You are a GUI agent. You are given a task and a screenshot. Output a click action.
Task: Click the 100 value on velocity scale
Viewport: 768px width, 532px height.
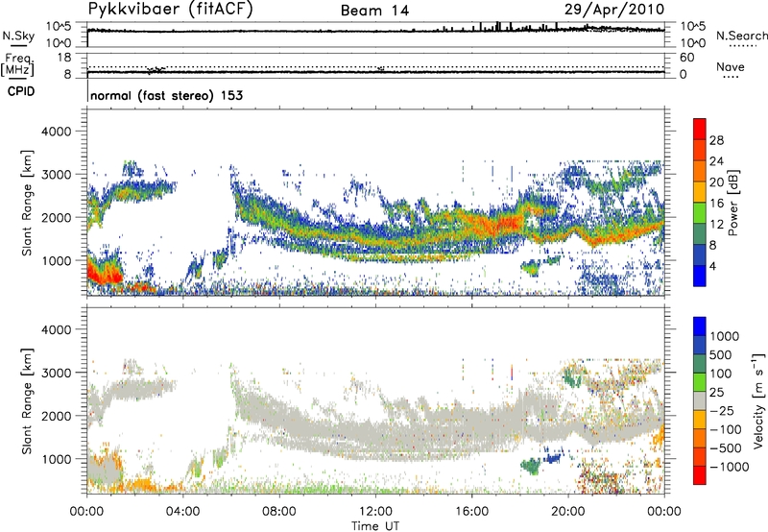click(721, 374)
